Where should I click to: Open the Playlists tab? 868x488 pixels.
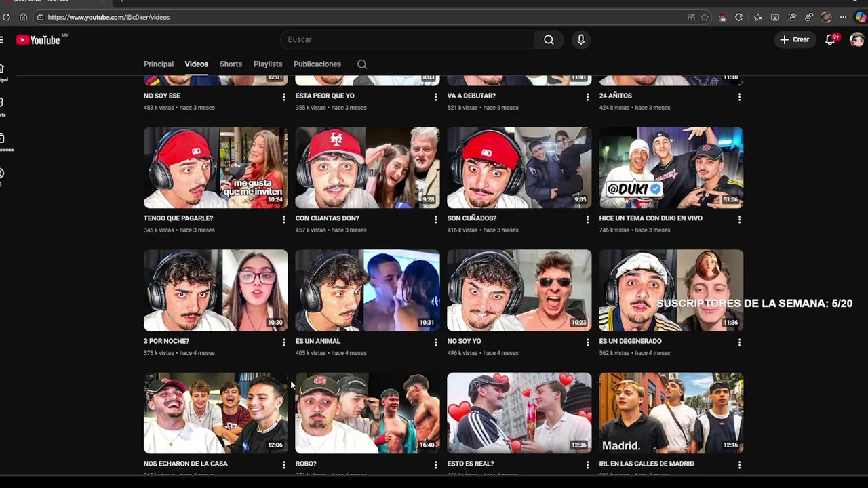(x=268, y=64)
